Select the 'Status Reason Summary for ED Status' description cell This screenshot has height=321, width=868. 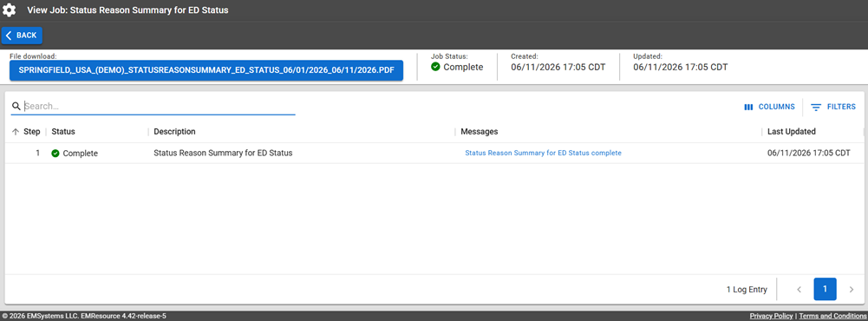pos(223,154)
